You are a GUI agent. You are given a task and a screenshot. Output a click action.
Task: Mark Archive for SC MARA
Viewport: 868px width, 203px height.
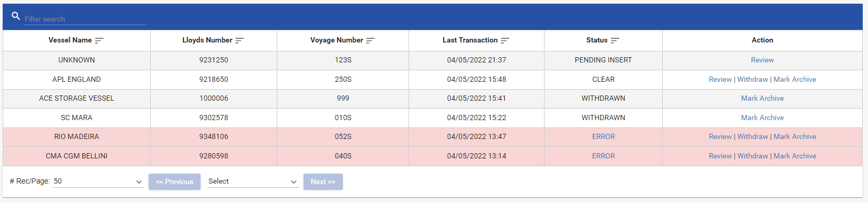762,118
